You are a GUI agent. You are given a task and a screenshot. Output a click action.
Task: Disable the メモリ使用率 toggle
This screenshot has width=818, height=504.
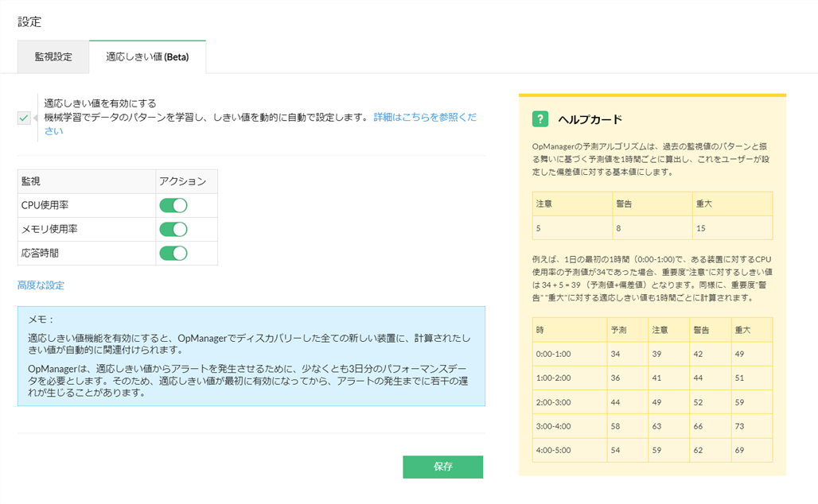click(173, 230)
